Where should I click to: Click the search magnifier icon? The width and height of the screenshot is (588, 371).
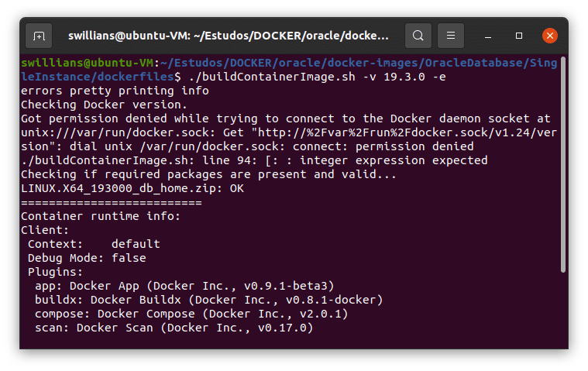pos(418,36)
